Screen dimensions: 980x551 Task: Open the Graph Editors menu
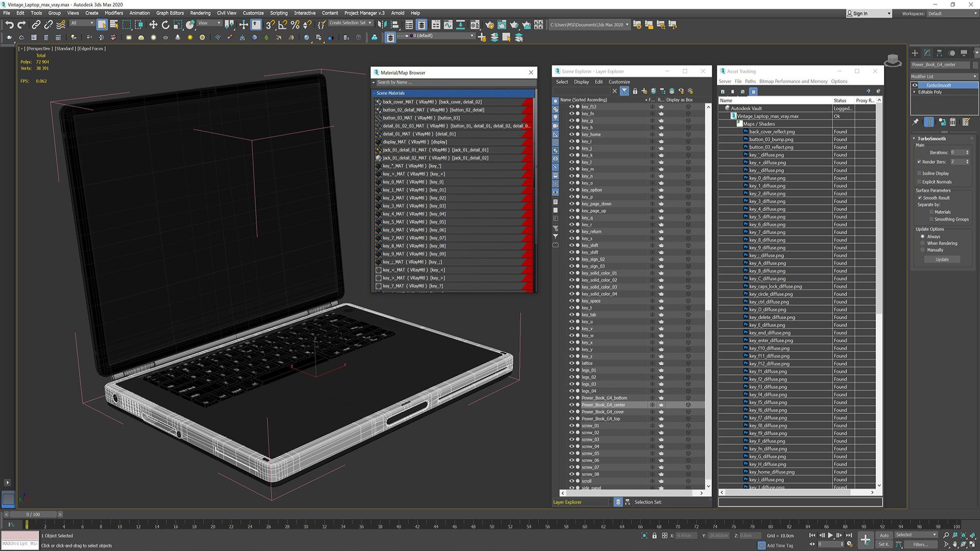pyautogui.click(x=170, y=13)
